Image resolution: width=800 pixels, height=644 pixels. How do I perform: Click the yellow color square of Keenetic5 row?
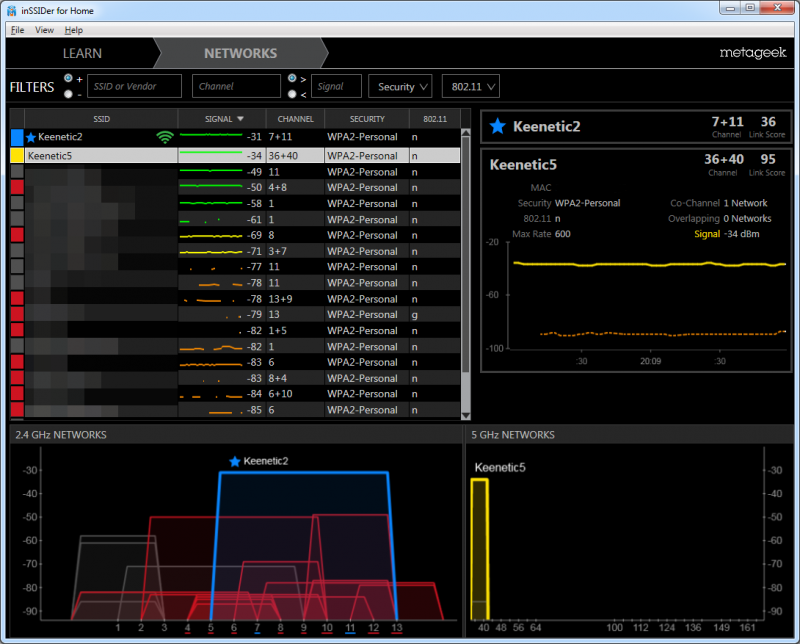tap(16, 156)
